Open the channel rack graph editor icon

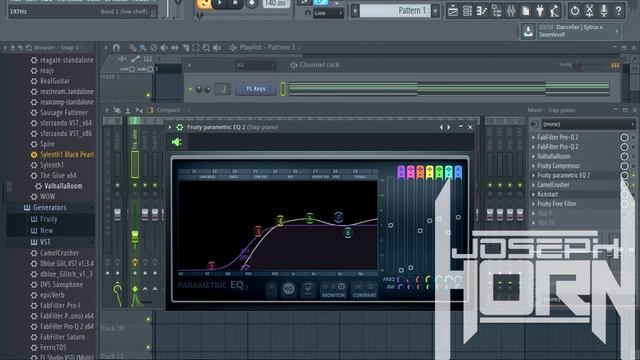[615, 65]
